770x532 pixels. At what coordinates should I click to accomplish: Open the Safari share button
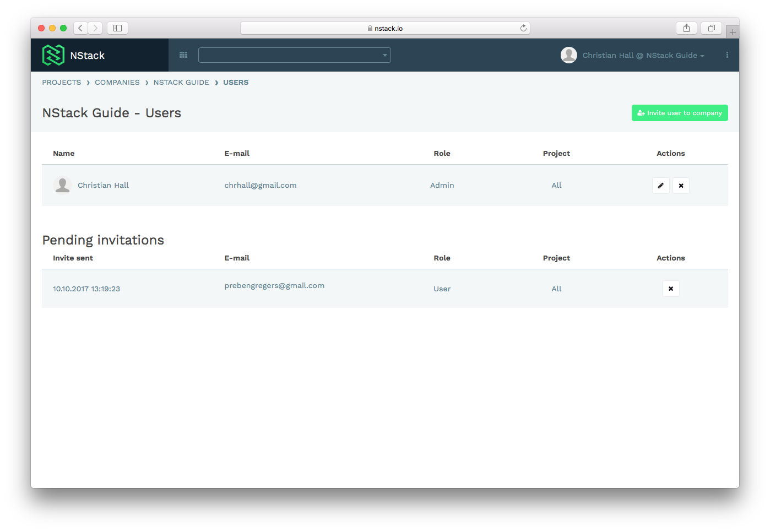[686, 28]
